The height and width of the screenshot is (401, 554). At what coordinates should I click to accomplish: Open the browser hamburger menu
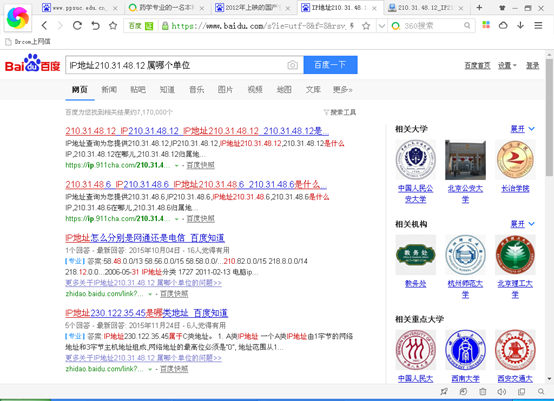538,25
